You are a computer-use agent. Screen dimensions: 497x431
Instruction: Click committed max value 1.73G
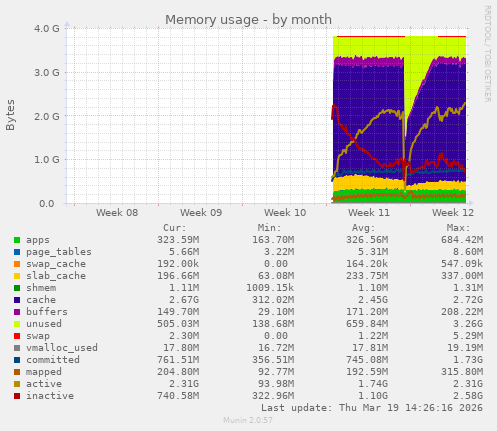[468, 360]
